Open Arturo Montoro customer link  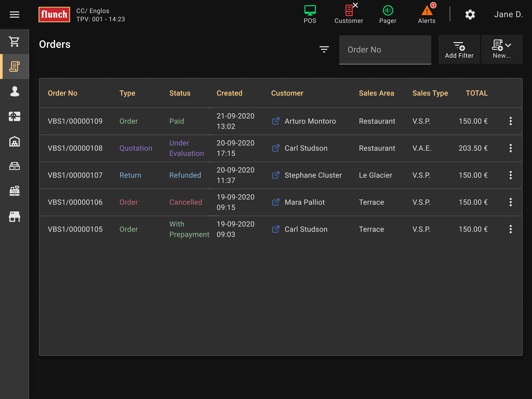[276, 121]
